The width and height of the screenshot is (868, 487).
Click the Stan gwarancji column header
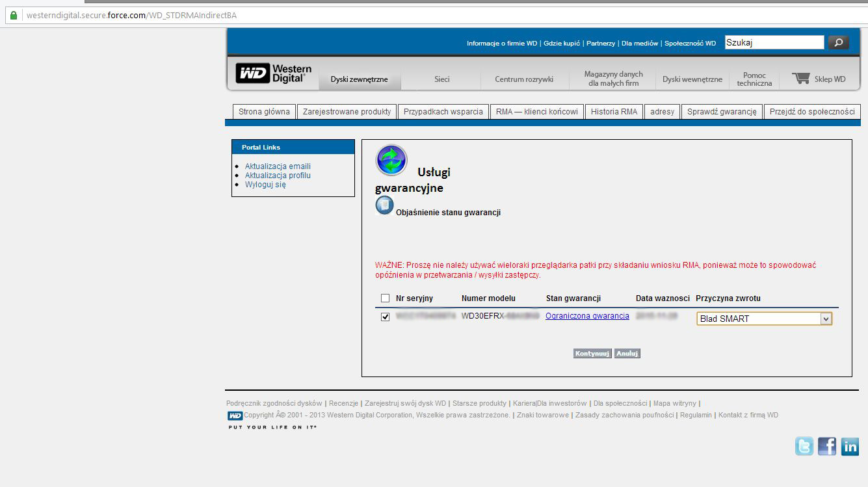tap(573, 298)
